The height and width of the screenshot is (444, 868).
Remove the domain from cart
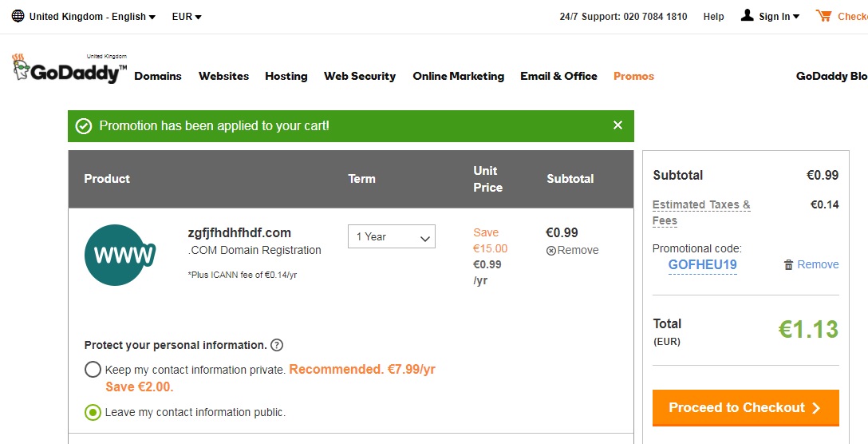[x=572, y=251]
